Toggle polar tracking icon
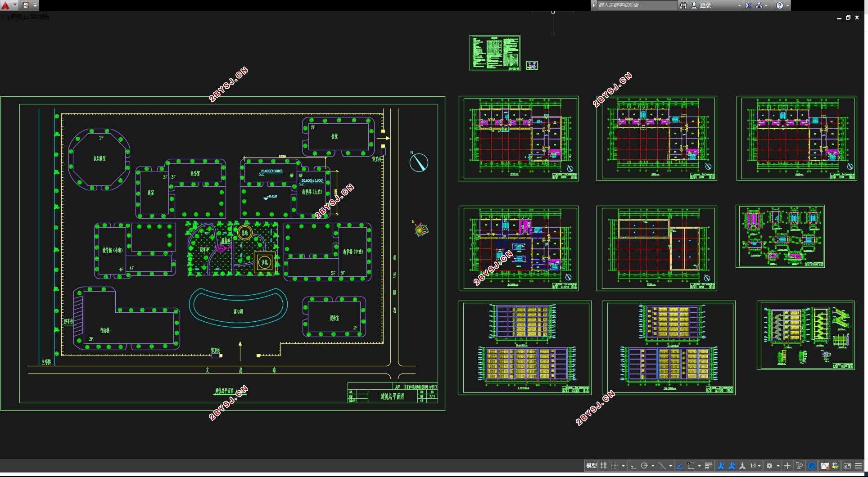 click(644, 466)
